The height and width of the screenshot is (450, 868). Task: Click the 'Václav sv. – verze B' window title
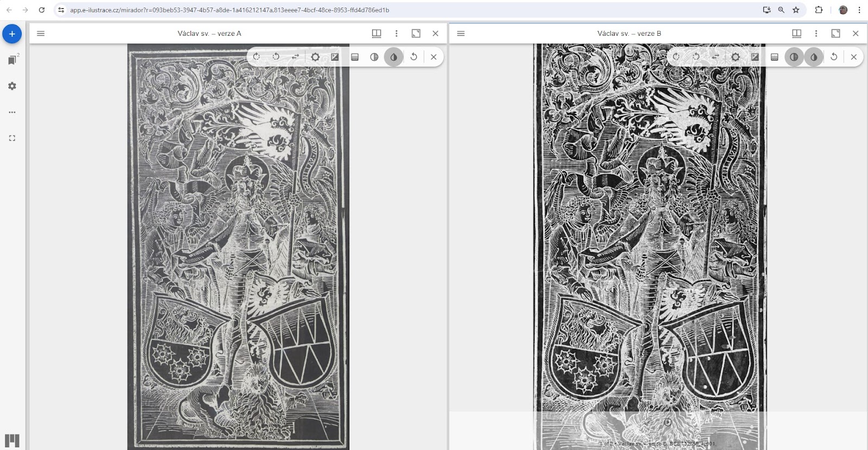click(629, 33)
